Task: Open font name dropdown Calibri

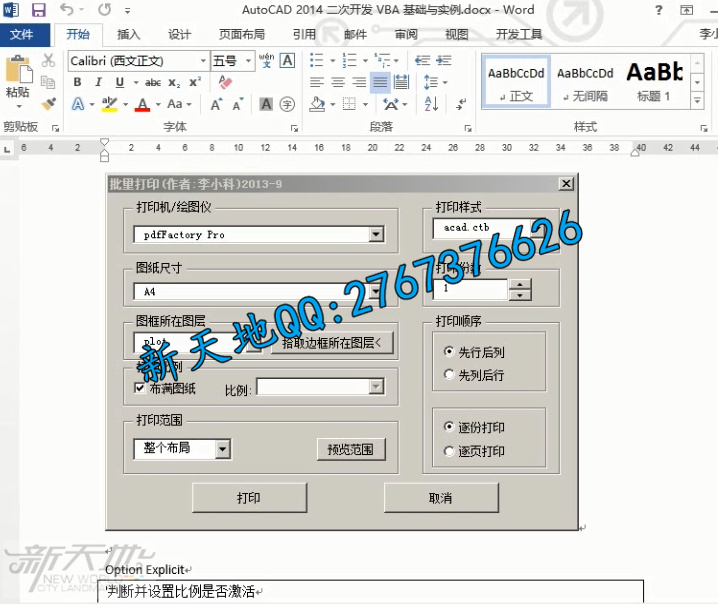Action: 203,61
